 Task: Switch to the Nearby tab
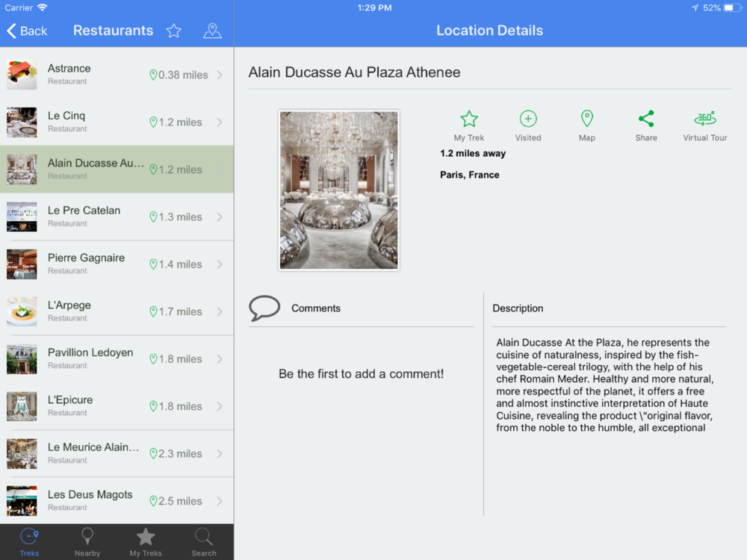tap(87, 542)
